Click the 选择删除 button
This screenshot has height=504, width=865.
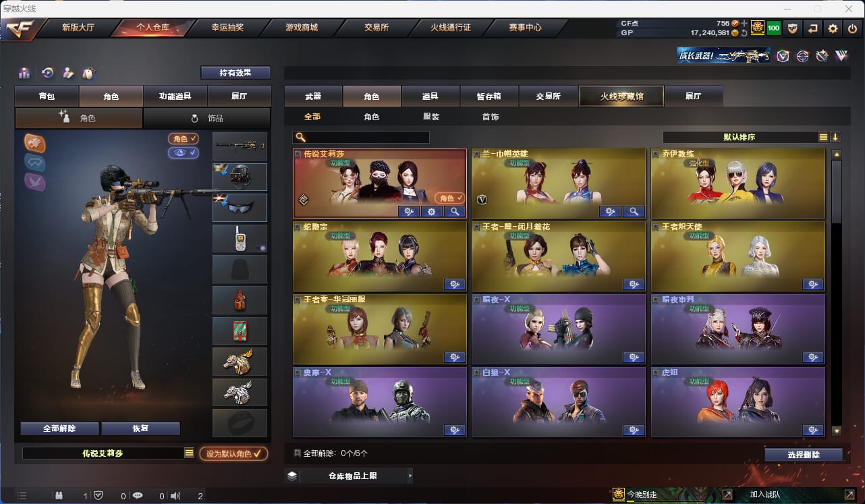point(804,455)
